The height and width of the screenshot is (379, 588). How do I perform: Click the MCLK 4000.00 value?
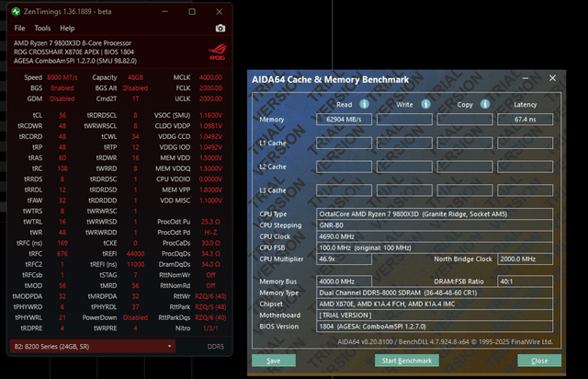point(210,77)
